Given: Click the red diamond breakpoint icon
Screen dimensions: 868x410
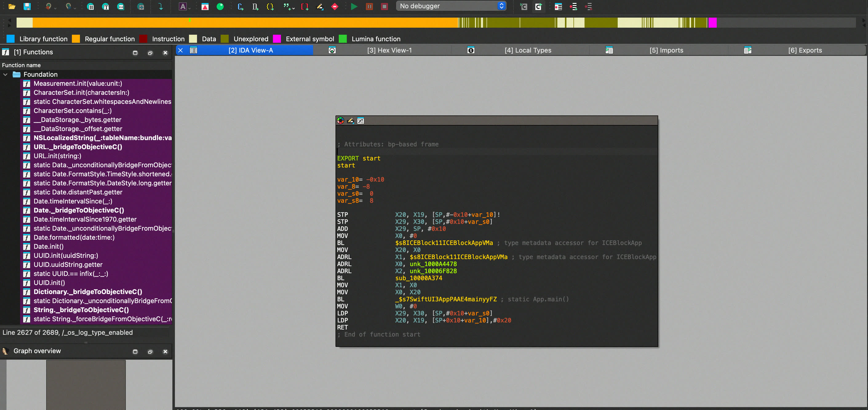Looking at the screenshot, I should pyautogui.click(x=335, y=6).
